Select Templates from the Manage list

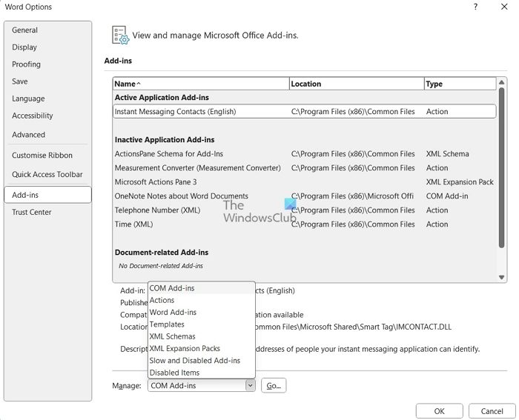[x=167, y=324]
